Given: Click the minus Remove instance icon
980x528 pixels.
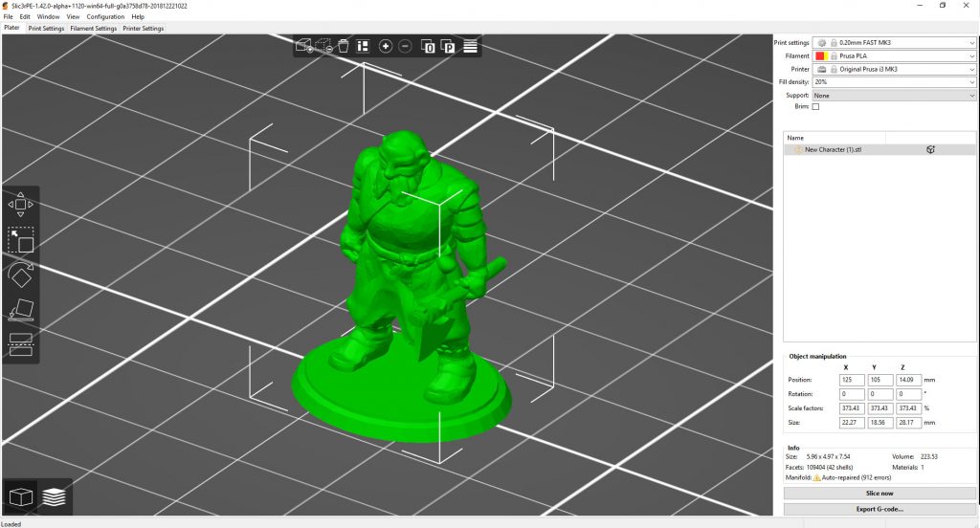Looking at the screenshot, I should pos(405,46).
